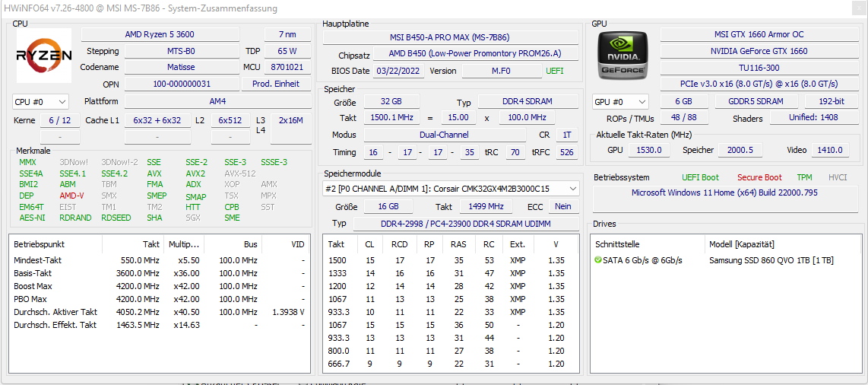Click the Matisse codename value
This screenshot has width=868, height=385.
[x=182, y=67]
